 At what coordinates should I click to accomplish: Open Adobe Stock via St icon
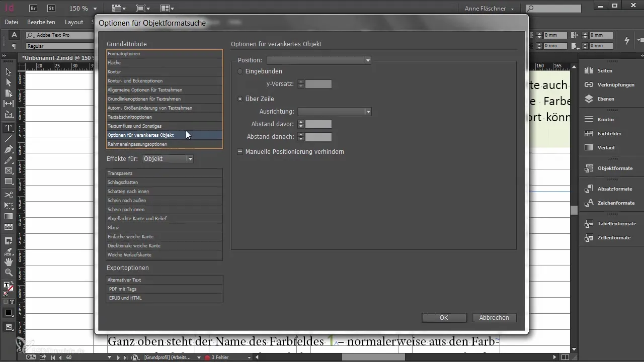click(51, 8)
